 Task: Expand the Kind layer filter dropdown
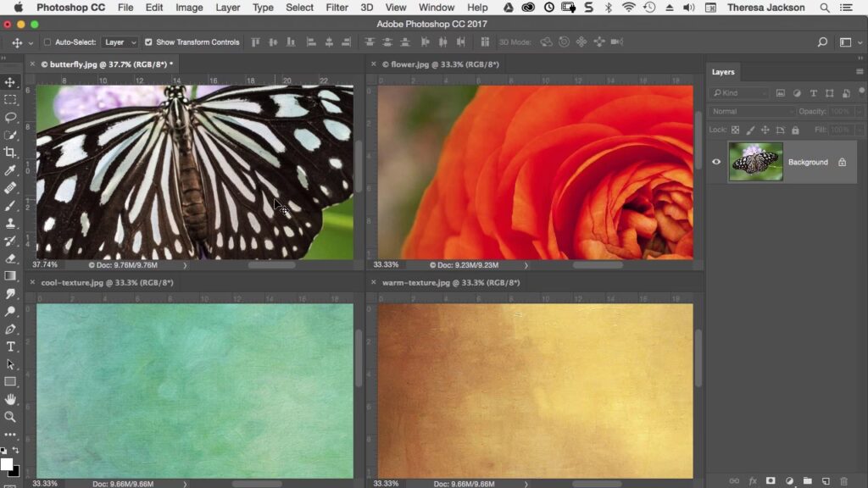coord(740,93)
